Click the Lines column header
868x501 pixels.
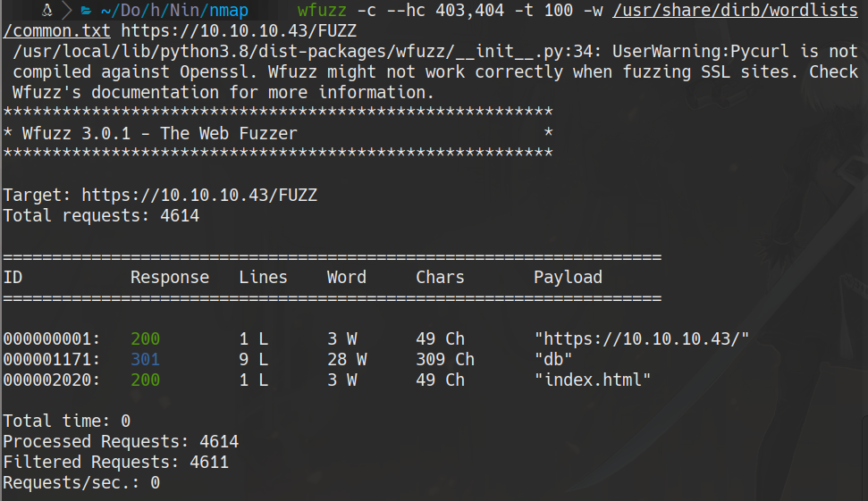(263, 277)
